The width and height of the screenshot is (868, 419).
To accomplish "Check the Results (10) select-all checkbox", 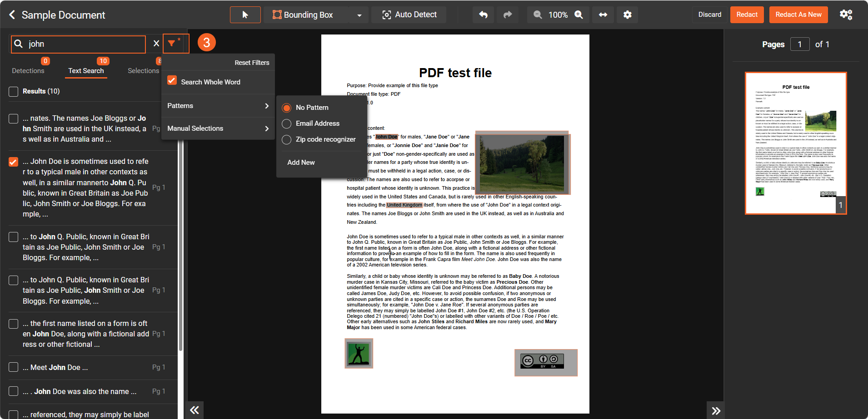I will pyautogui.click(x=14, y=92).
